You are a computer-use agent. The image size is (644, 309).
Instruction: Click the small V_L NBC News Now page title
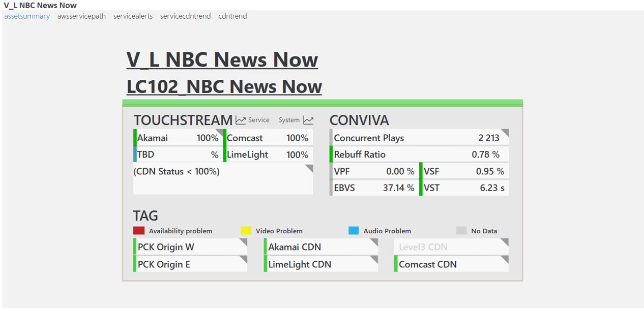click(x=40, y=5)
